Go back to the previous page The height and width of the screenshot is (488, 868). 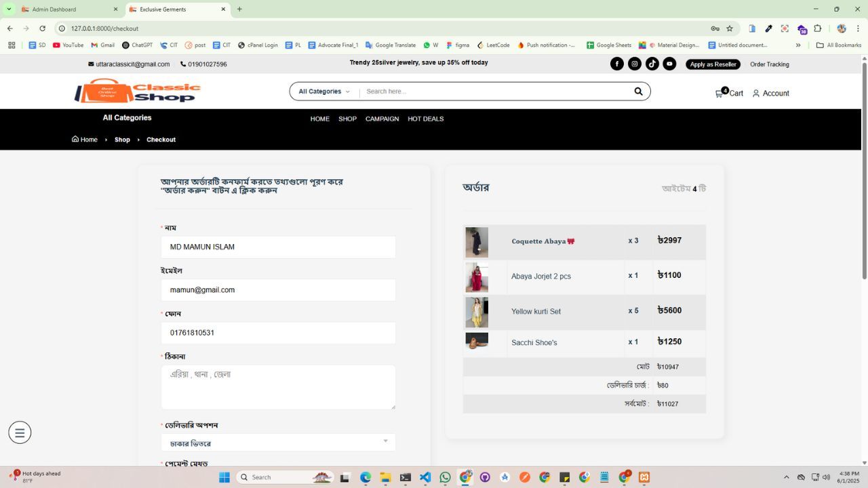pos(9,28)
